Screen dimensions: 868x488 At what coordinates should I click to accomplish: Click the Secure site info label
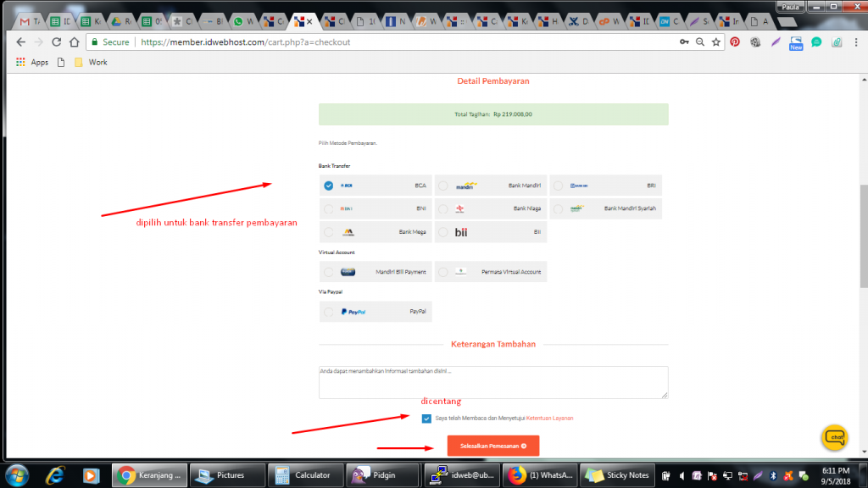pos(110,42)
